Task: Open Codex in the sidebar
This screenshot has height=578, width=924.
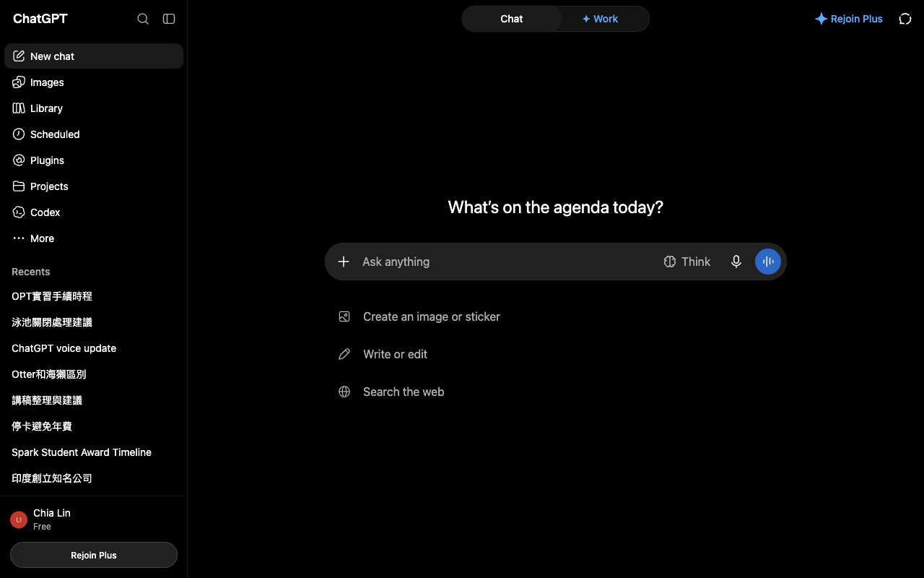Action: pyautogui.click(x=94, y=212)
